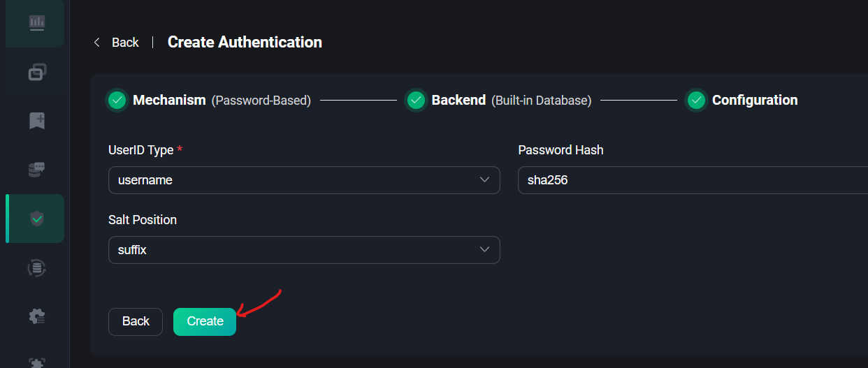
Task: Click the Back link in page header
Action: (x=125, y=43)
